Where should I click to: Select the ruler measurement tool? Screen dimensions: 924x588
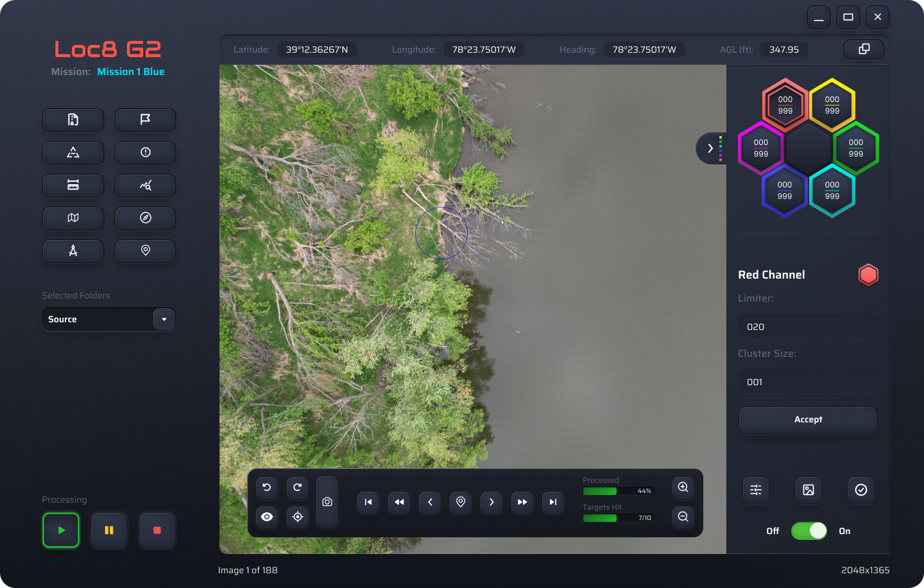73,186
